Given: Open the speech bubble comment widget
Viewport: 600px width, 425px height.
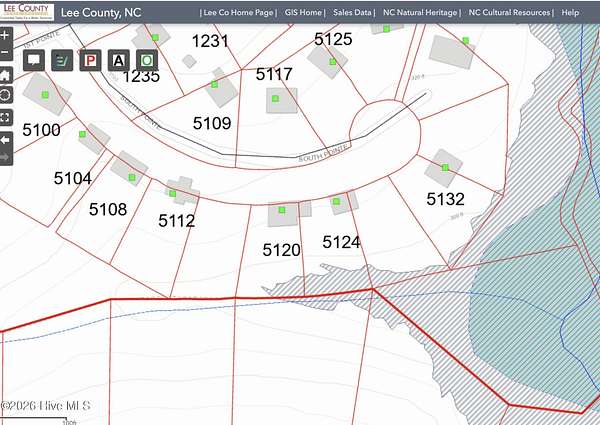Looking at the screenshot, I should point(33,59).
